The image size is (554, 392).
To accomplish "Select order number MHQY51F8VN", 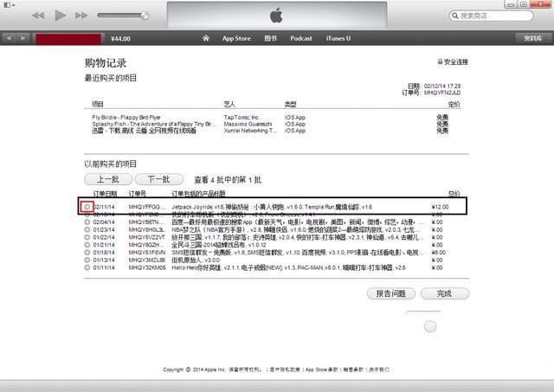I will [x=146, y=253].
